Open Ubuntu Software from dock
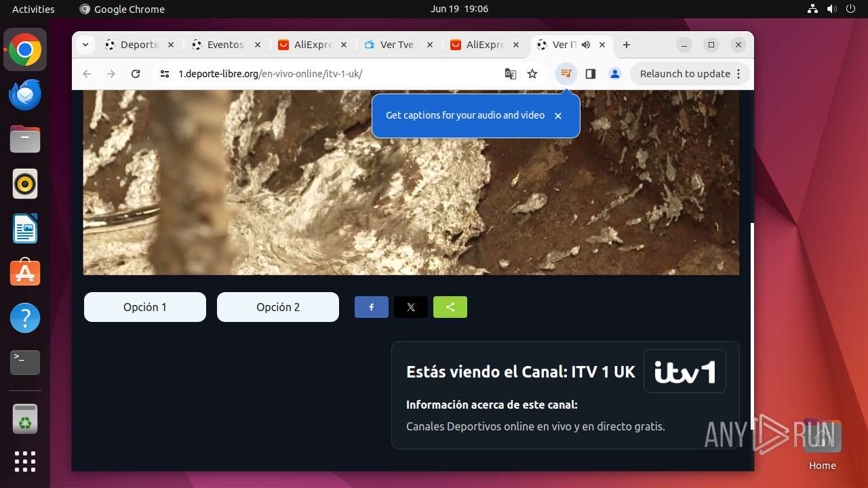 click(25, 273)
